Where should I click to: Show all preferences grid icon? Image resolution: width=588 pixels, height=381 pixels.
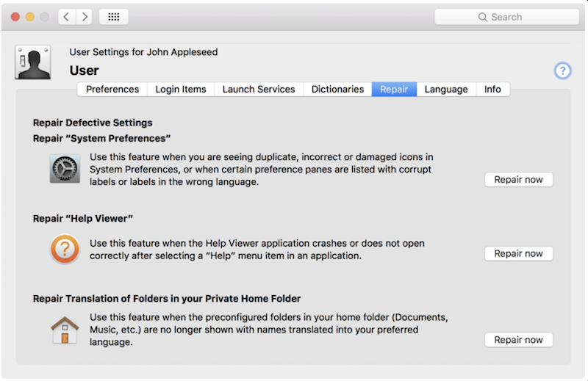(x=114, y=17)
